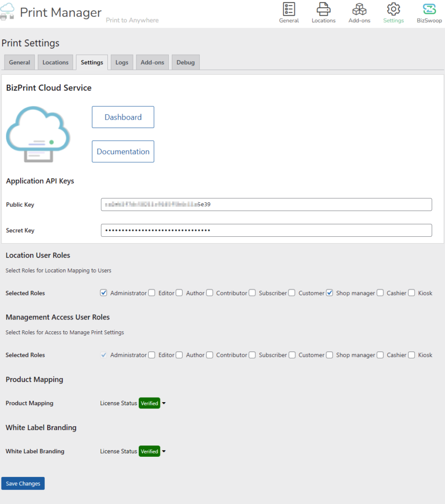Click the Print to Anywhere tagline
Screen dimensions: 445x504
pos(132,20)
